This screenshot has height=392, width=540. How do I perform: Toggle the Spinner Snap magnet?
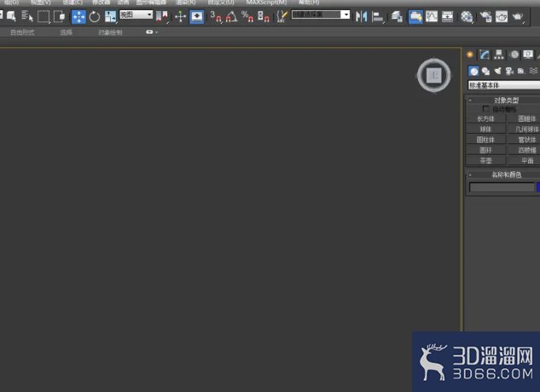pyautogui.click(x=264, y=16)
